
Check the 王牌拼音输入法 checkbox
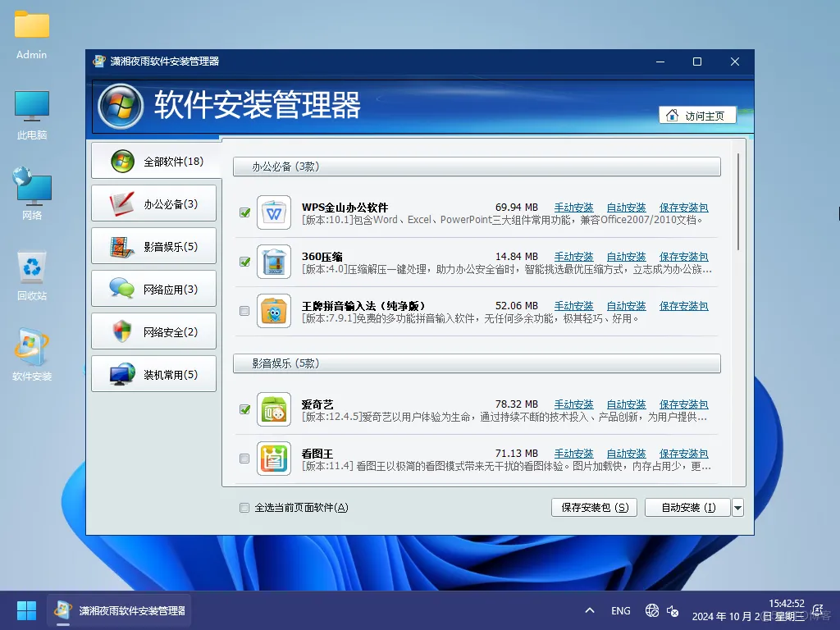(x=244, y=311)
